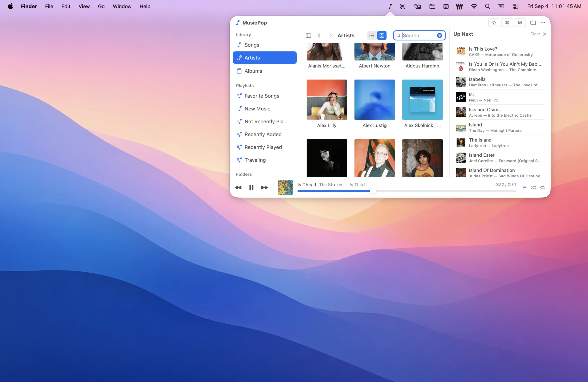Play "Island Of Domination" in queue
This screenshot has width=588, height=382.
[500, 172]
